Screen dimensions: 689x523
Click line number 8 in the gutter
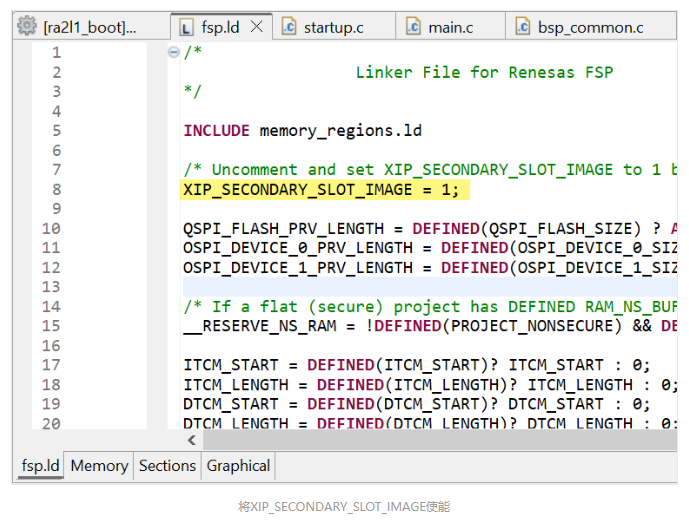57,189
